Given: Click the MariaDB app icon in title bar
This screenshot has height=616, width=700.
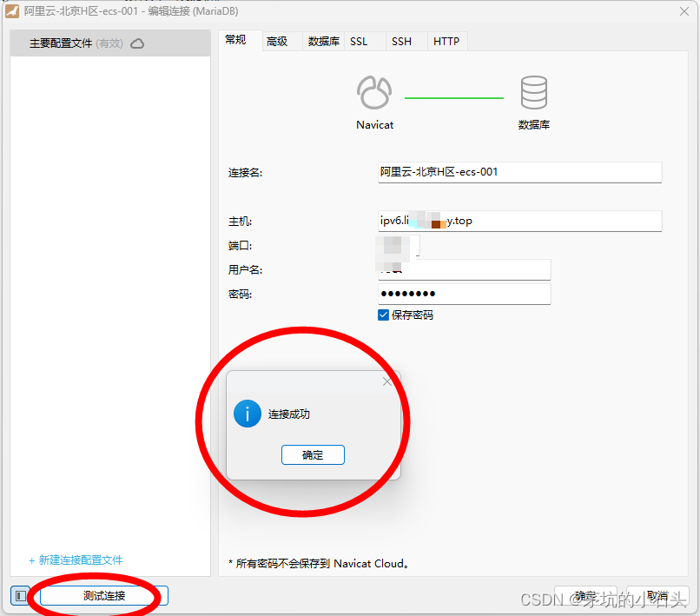Looking at the screenshot, I should click(12, 11).
